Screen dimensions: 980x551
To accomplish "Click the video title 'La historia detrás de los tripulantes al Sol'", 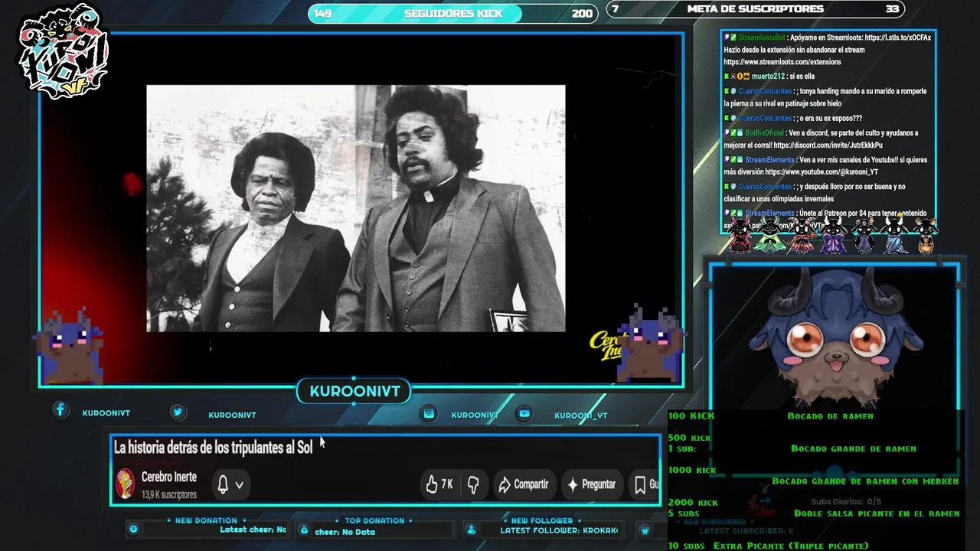I will click(x=213, y=448).
